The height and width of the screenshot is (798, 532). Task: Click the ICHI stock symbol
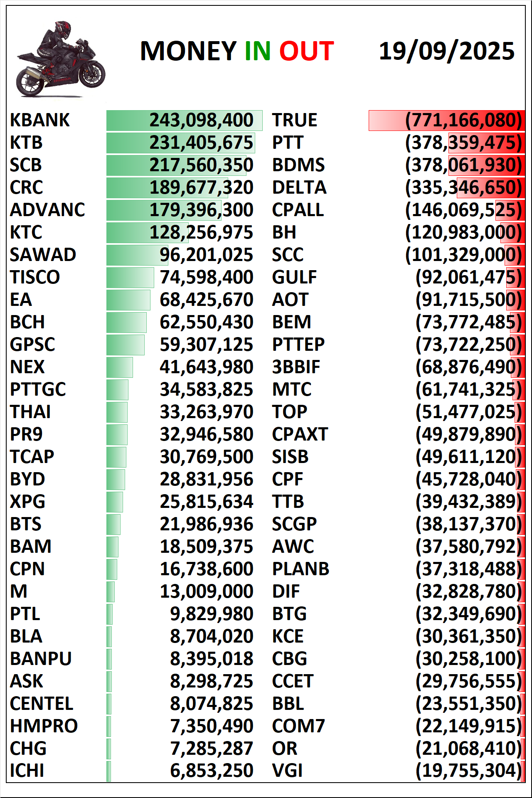(27, 771)
